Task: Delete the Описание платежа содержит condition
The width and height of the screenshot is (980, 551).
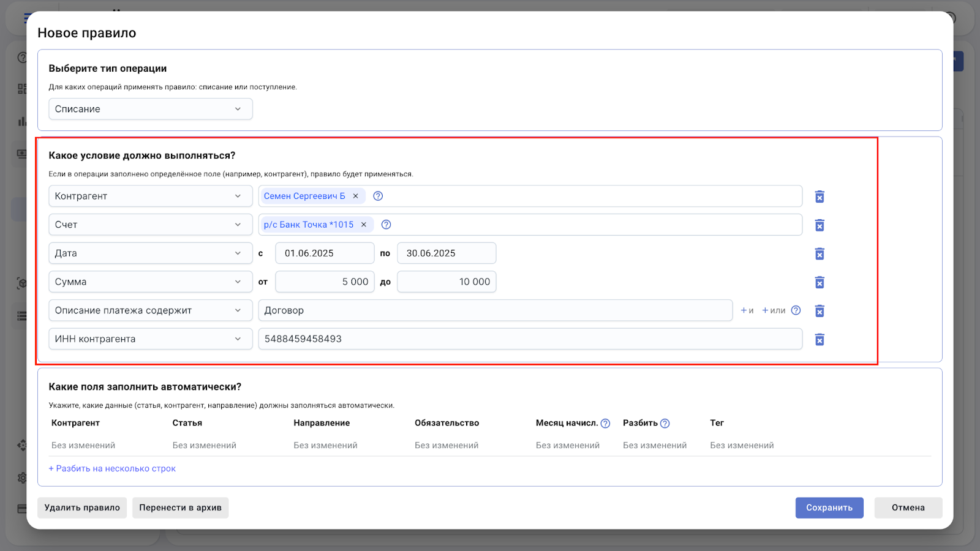Action: [819, 311]
